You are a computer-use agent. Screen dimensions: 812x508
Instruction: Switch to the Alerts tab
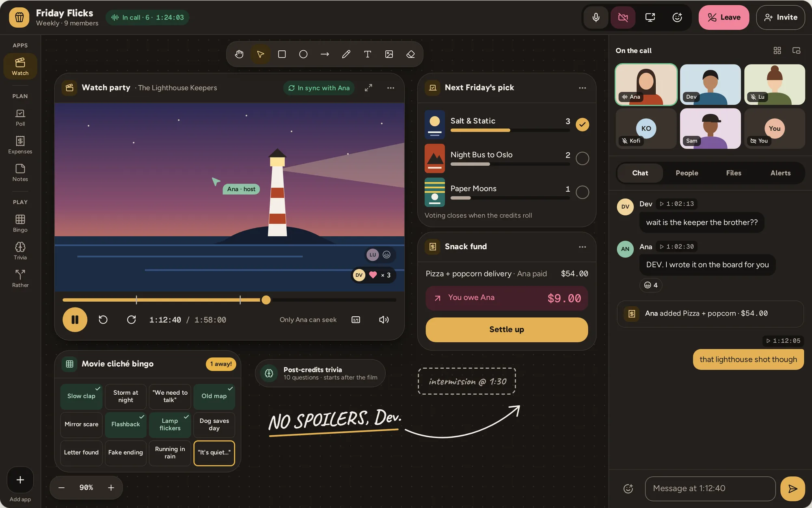click(x=780, y=173)
